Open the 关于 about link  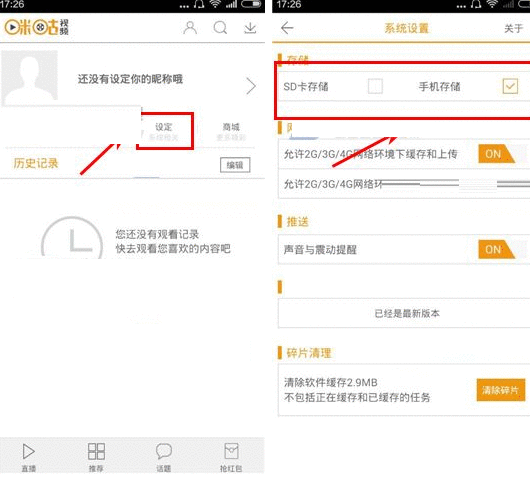pos(513,28)
